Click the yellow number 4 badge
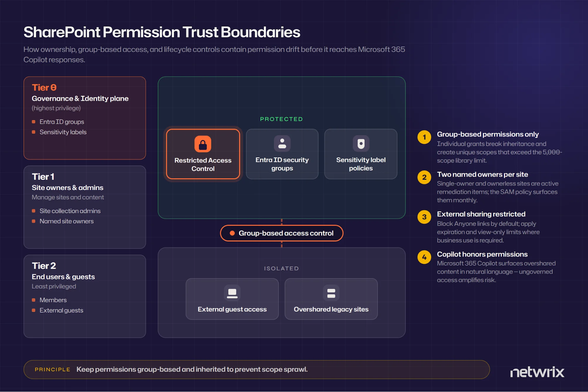588x392 pixels. pyautogui.click(x=424, y=257)
